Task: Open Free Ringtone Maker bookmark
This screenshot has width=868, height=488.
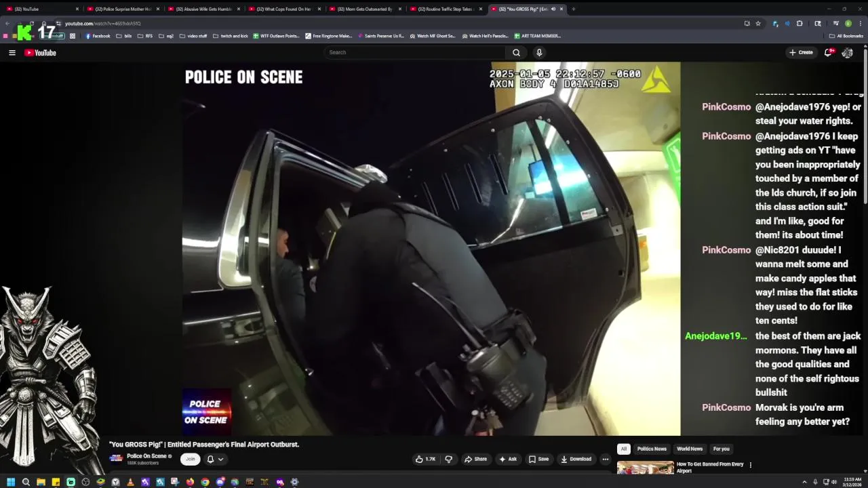Action: (329, 36)
